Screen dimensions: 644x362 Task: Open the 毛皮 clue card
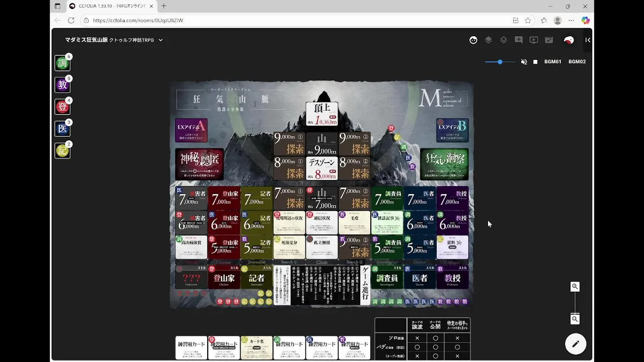[x=355, y=223]
